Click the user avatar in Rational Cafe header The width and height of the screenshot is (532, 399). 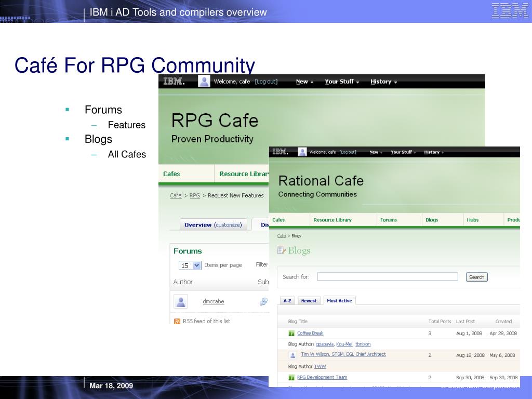[x=302, y=152]
